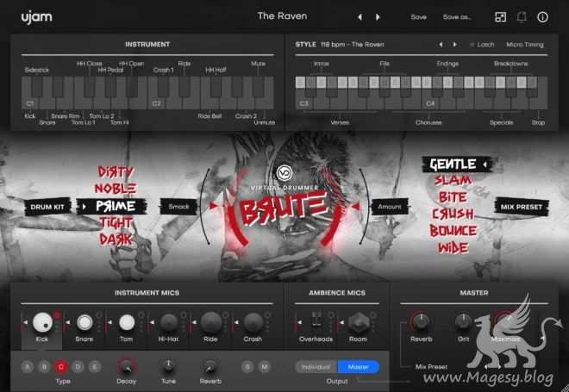
Task: Select kick type A
Action: 28,367
